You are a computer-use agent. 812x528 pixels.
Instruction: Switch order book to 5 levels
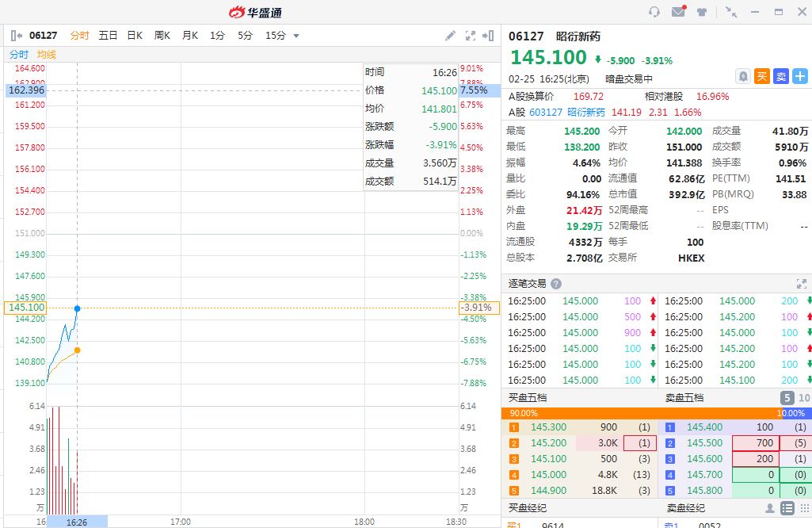pos(787,398)
